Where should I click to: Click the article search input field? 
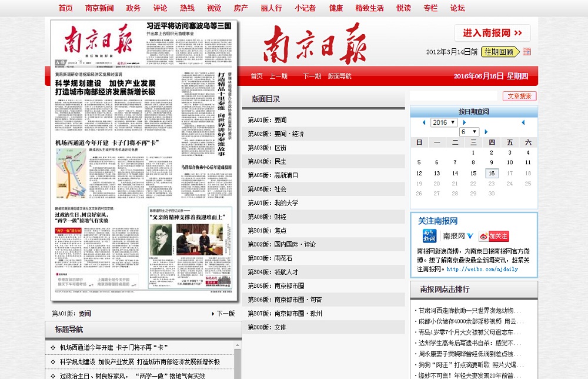click(x=453, y=96)
